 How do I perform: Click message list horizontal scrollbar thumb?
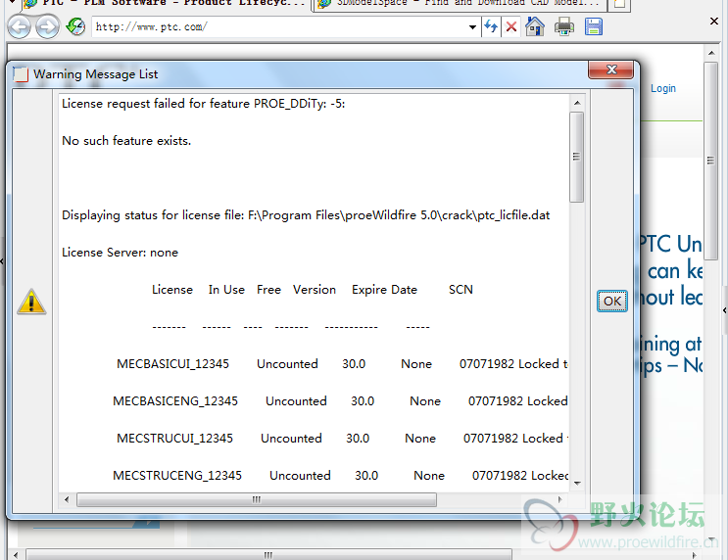[x=257, y=499]
